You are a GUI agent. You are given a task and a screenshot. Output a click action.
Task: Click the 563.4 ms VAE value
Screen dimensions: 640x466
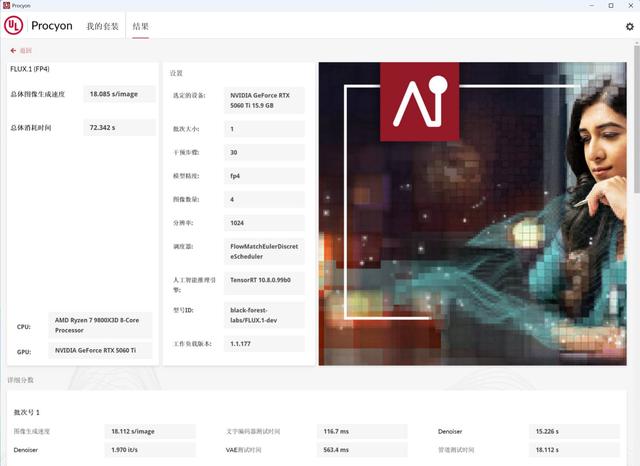coord(362,450)
